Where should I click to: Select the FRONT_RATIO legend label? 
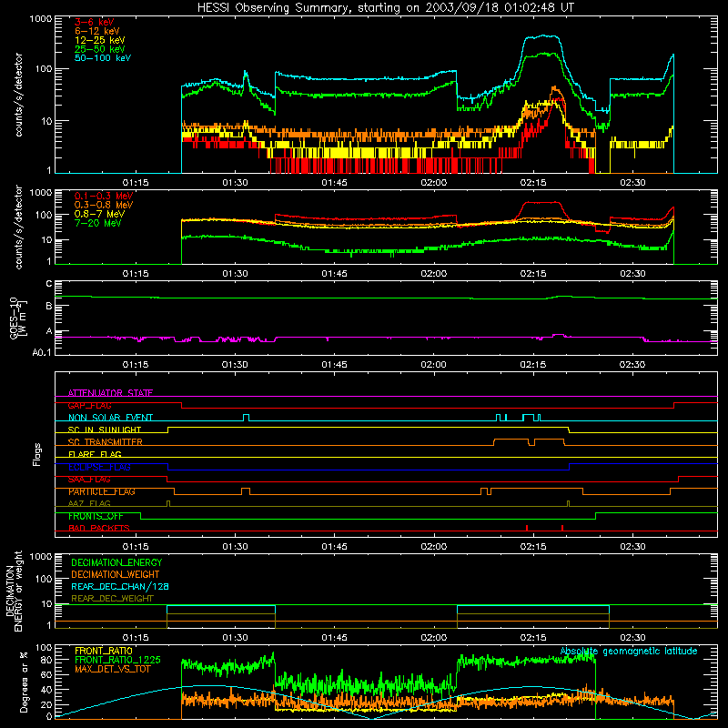pyautogui.click(x=104, y=651)
